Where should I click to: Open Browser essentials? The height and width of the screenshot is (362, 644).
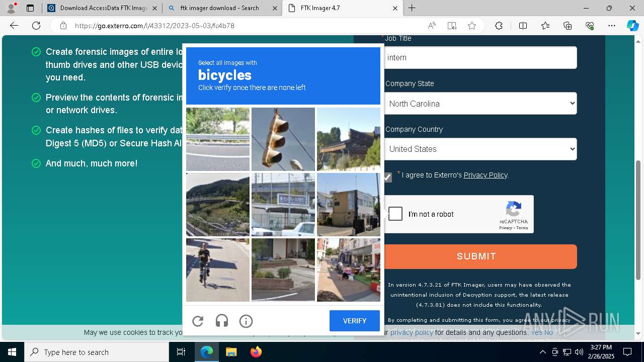pyautogui.click(x=590, y=26)
